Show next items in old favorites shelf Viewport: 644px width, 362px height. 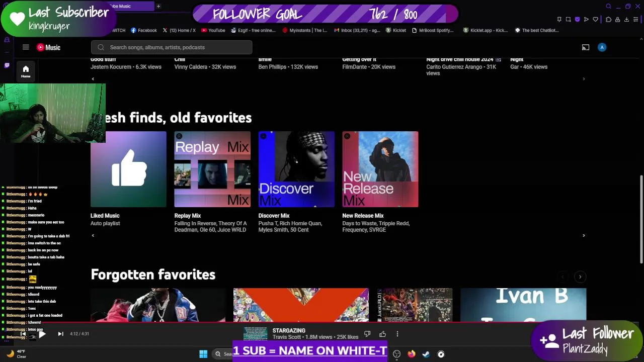[584, 235]
